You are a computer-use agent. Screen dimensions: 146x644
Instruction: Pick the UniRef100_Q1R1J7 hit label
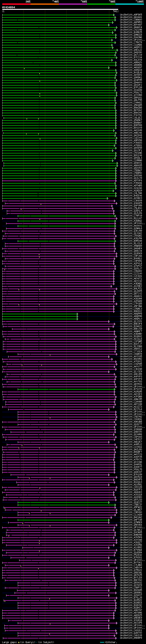131,268
